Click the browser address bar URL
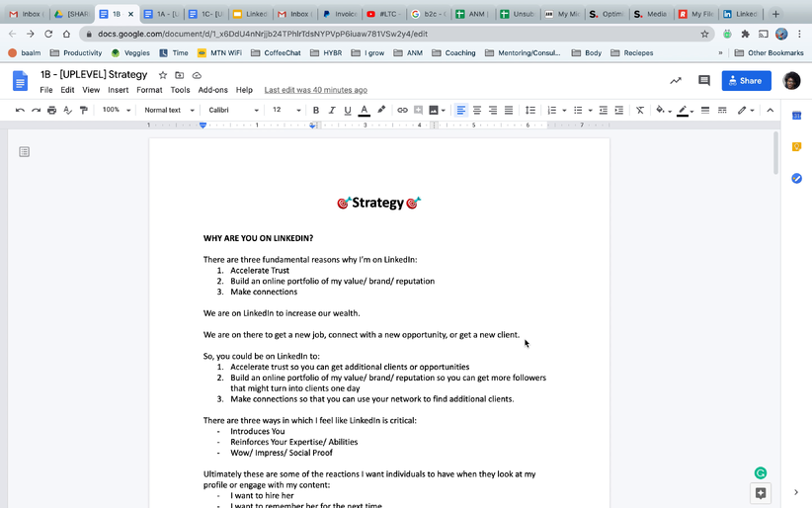Screen dimensions: 812x508 click(263, 35)
